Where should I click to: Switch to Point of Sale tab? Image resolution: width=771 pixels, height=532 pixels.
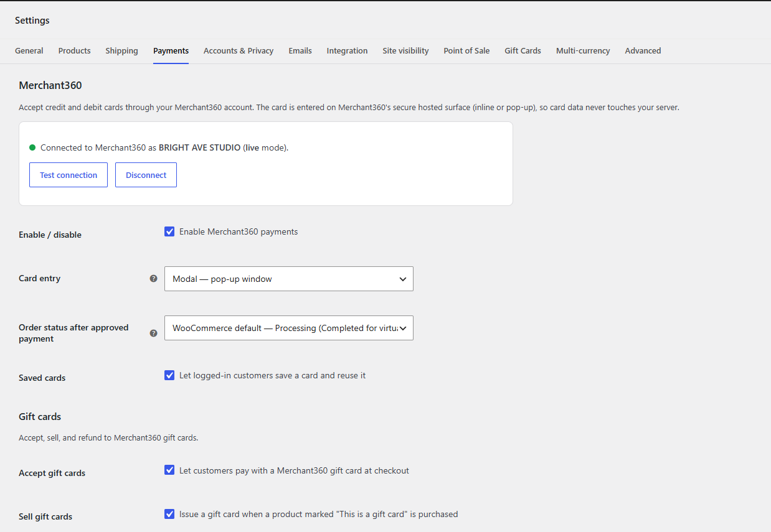(x=466, y=51)
